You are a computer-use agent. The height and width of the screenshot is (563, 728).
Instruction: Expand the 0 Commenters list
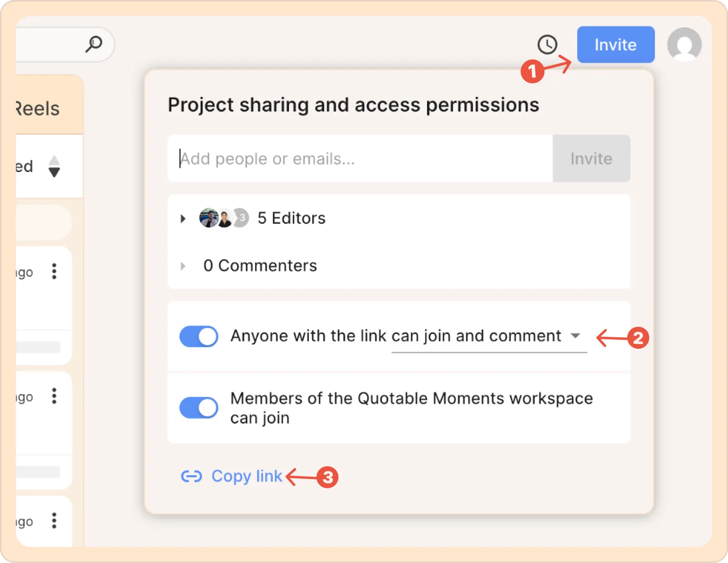(183, 266)
